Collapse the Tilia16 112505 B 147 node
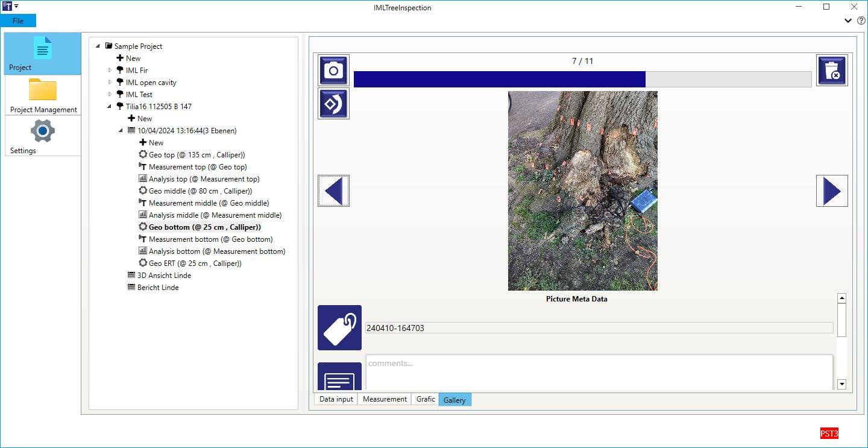The height and width of the screenshot is (448, 868). pos(110,107)
